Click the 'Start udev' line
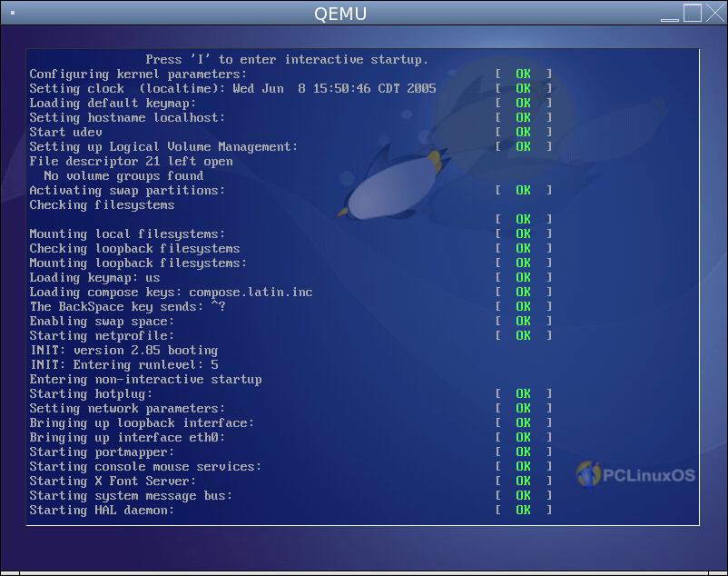 pos(65,133)
